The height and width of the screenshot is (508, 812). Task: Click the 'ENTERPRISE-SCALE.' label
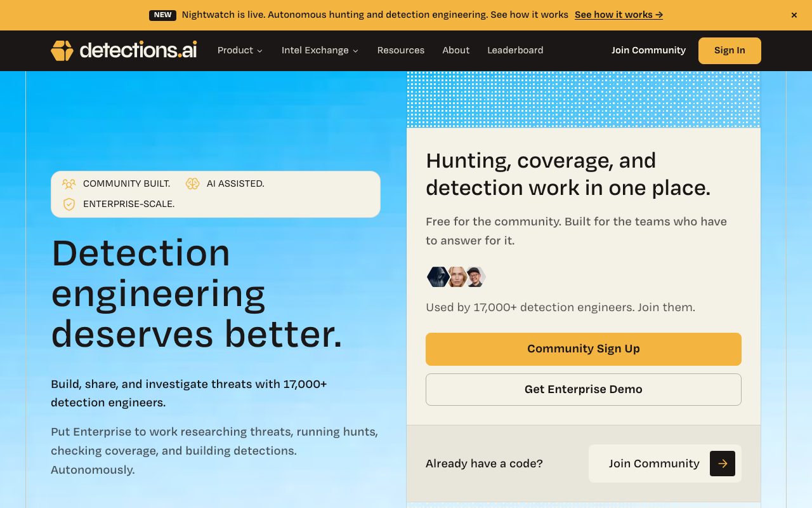click(129, 204)
